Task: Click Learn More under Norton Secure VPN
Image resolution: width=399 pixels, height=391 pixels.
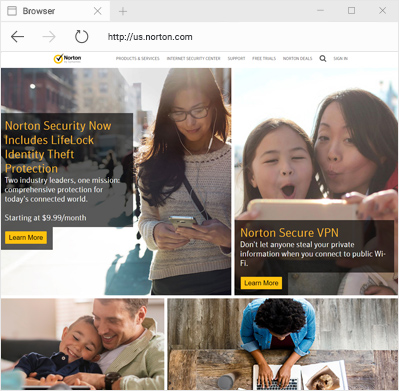Action: click(x=261, y=283)
